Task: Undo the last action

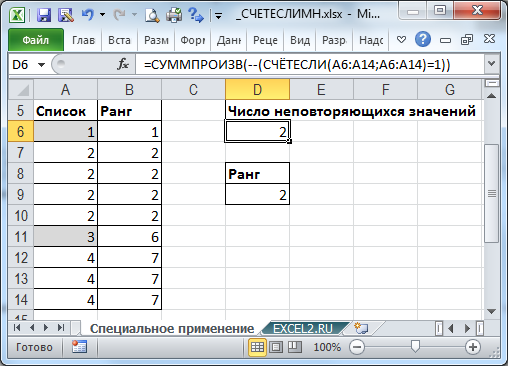Action: tap(87, 15)
